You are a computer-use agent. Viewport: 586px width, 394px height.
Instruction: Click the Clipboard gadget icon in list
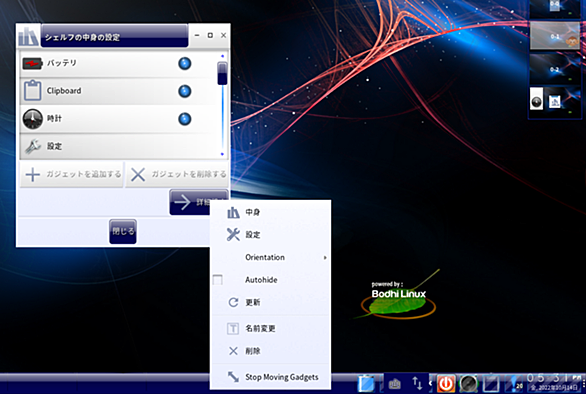33,91
